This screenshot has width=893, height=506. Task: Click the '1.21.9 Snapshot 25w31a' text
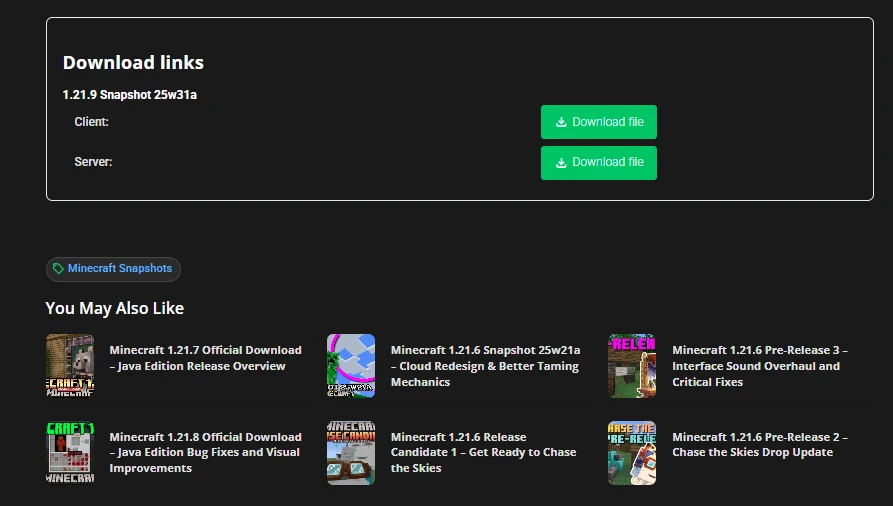(130, 95)
